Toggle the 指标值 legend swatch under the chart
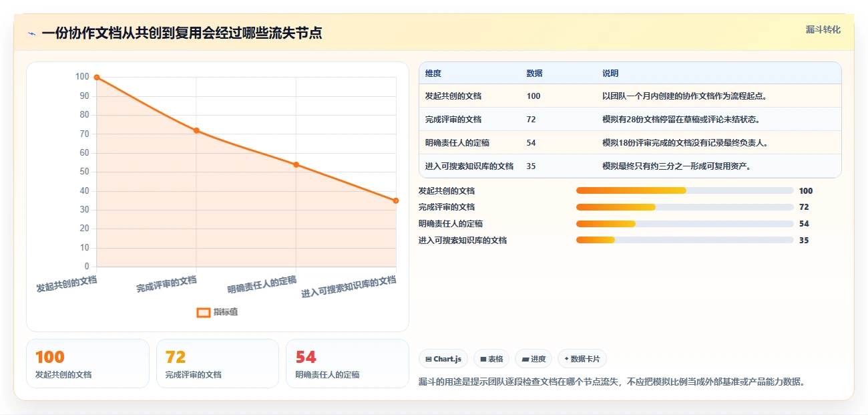Screen dimensions: 868x415 pos(204,312)
